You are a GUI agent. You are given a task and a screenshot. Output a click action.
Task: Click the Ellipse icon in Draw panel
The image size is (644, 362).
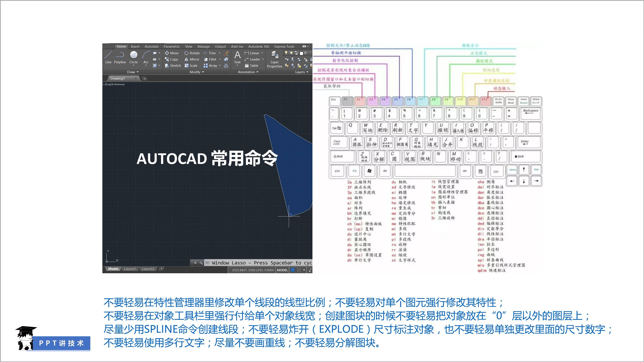155,59
